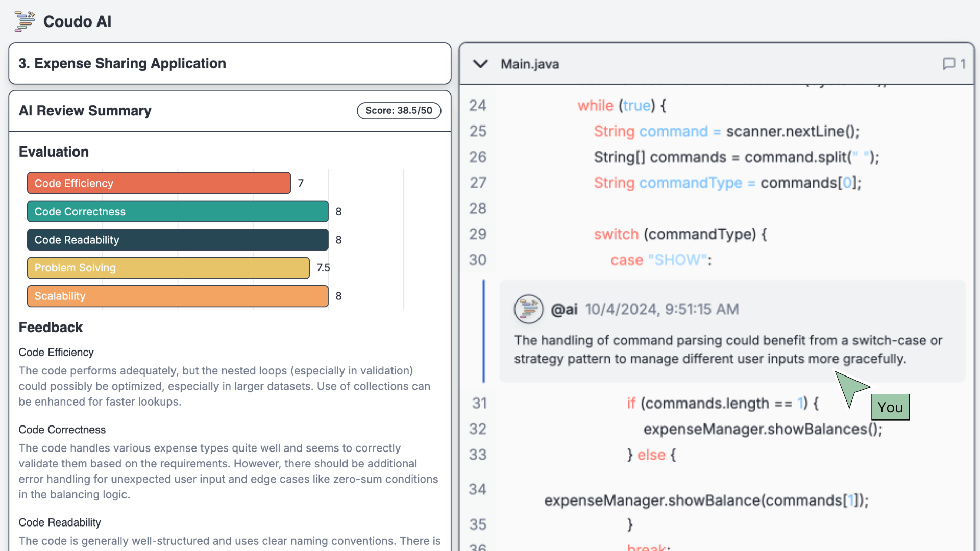This screenshot has height=551, width=980.
Task: Click the @ai avatar in the comment
Action: (528, 309)
